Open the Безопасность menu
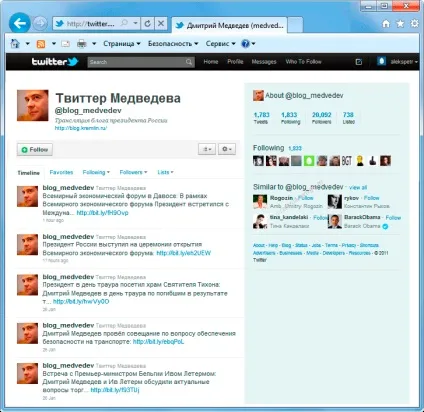Viewport: 424px width, 412px height. click(x=173, y=44)
